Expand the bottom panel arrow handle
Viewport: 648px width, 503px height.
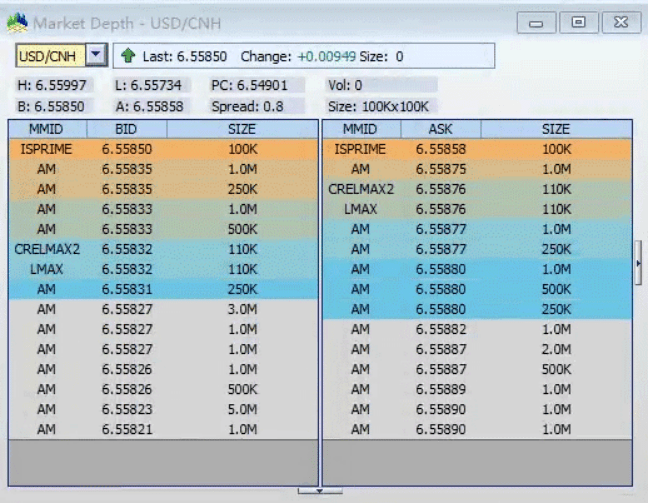pyautogui.click(x=320, y=491)
